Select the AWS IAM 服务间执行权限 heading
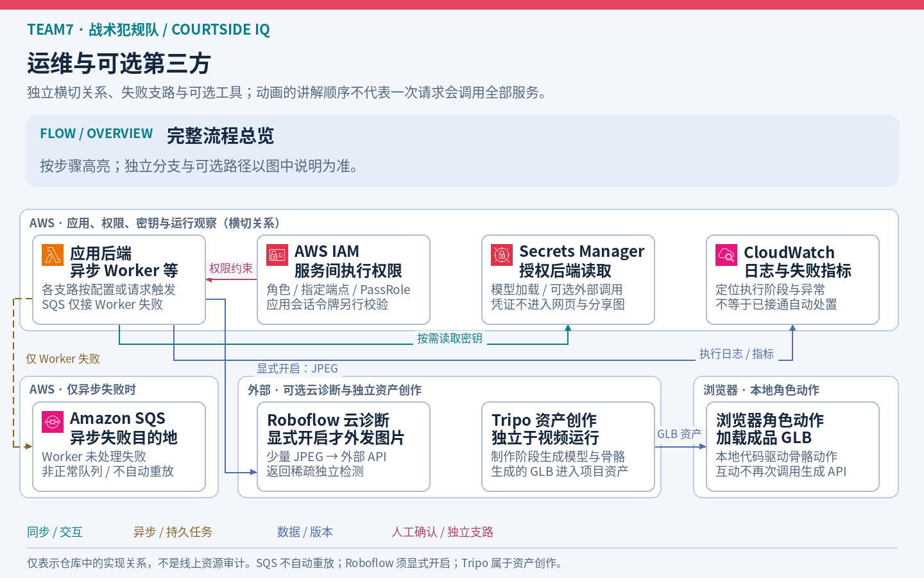The height and width of the screenshot is (578, 924). tap(348, 261)
